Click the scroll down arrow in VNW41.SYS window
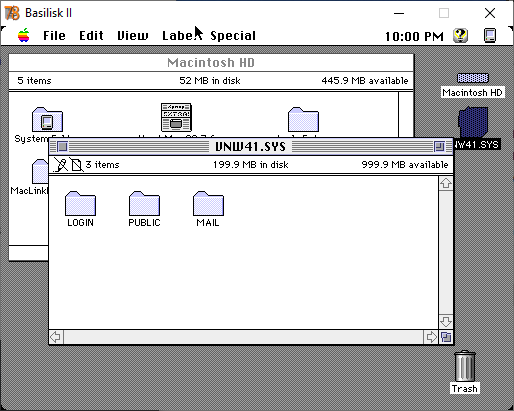The width and height of the screenshot is (514, 411). [446, 322]
